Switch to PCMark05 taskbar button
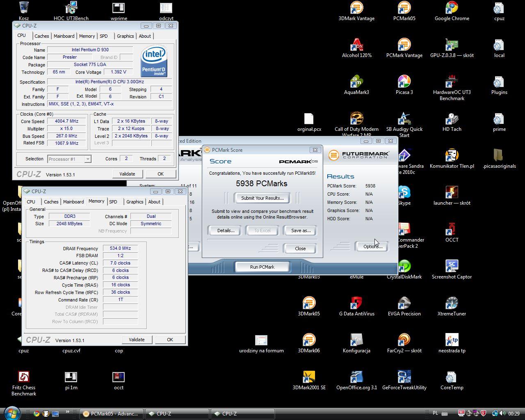Screen dimensions: 525x420 [x=112, y=414]
